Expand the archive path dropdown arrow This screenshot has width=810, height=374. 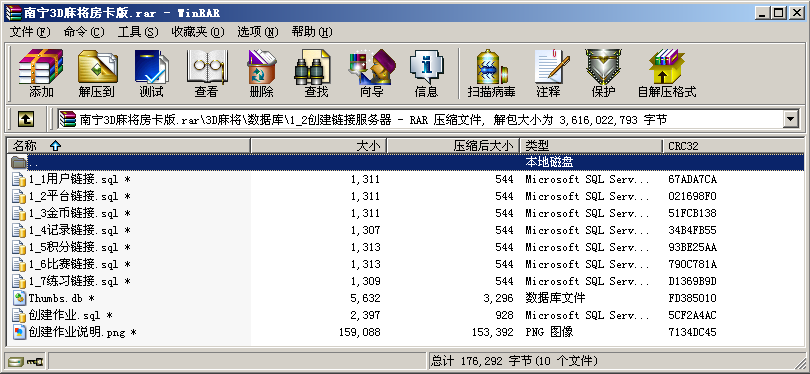(x=790, y=120)
